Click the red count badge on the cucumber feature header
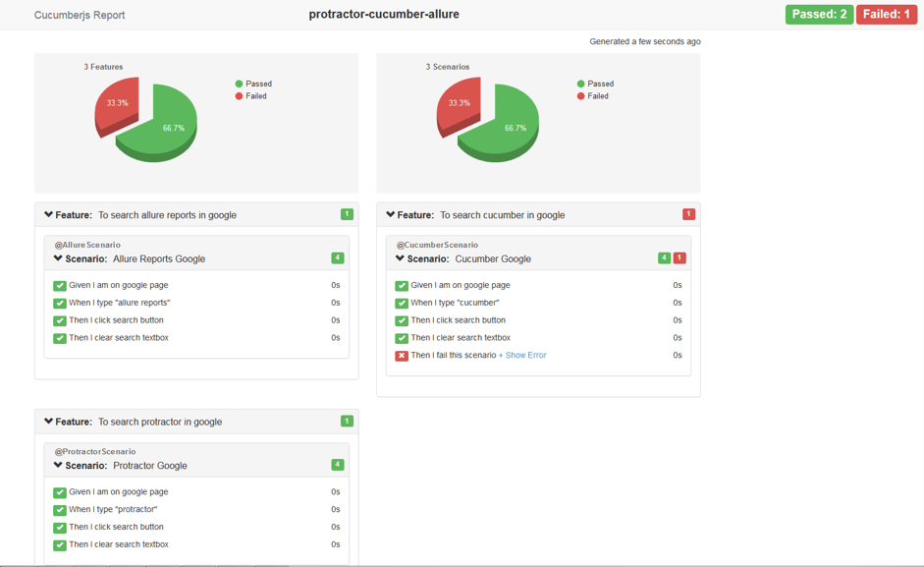 (x=688, y=214)
